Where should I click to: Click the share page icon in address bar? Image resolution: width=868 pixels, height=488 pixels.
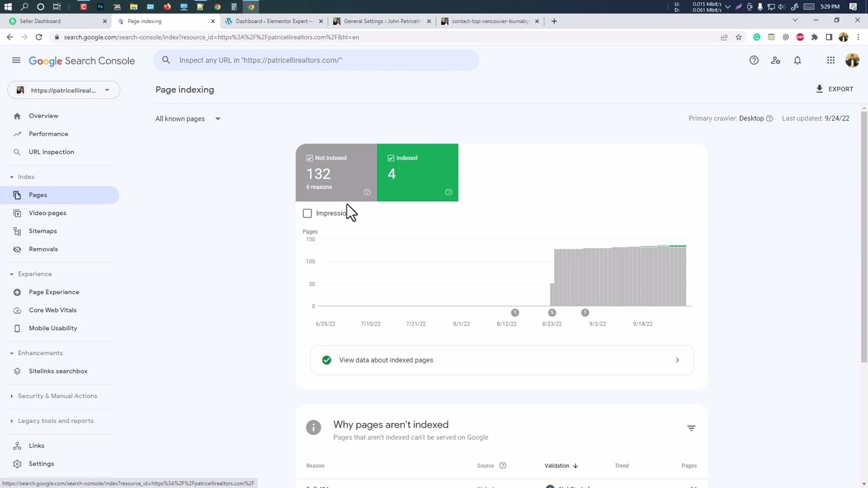tap(724, 37)
